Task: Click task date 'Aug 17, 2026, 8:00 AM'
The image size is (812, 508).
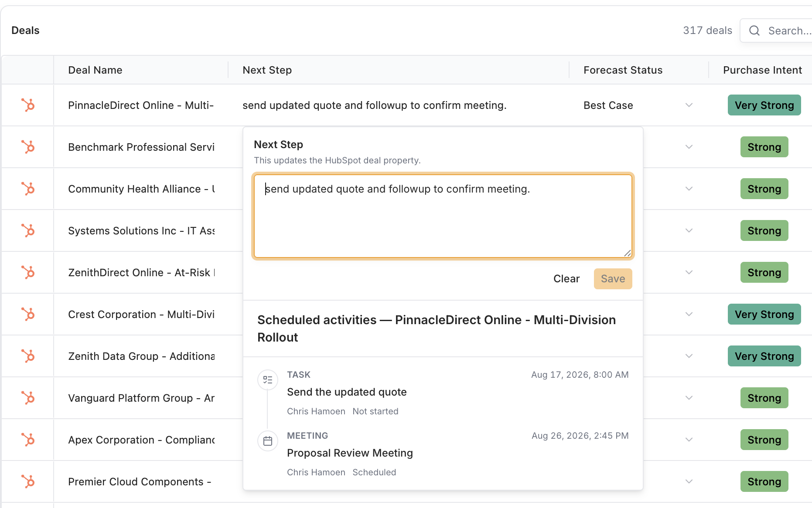Action: point(580,375)
